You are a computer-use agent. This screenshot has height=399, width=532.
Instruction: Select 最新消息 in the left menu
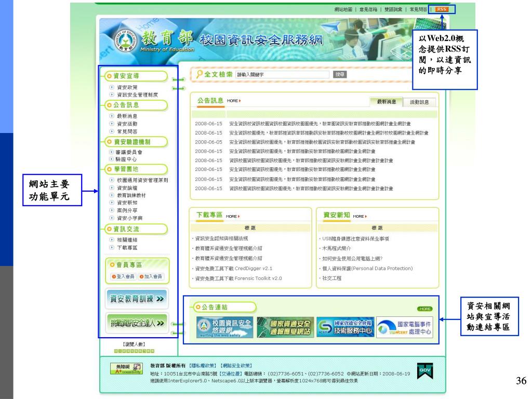click(127, 116)
